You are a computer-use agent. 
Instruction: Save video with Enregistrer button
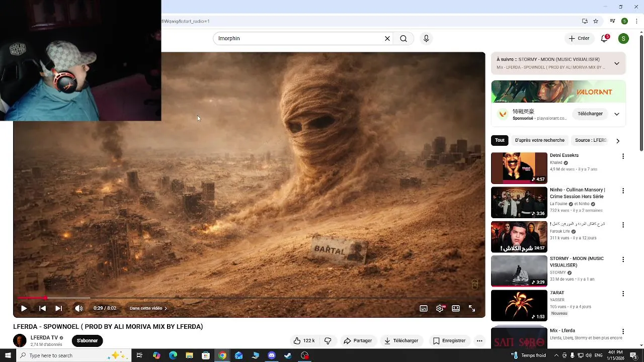449,340
